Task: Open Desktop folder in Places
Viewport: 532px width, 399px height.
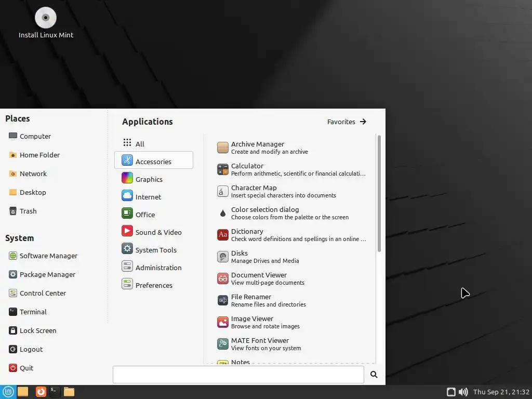Action: (28, 192)
